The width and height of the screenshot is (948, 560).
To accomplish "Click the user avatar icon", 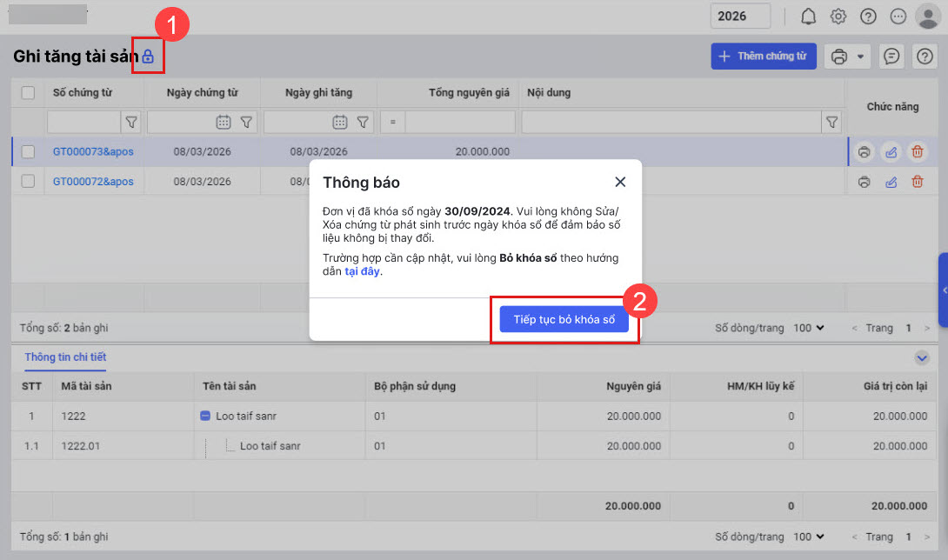I will click(928, 17).
